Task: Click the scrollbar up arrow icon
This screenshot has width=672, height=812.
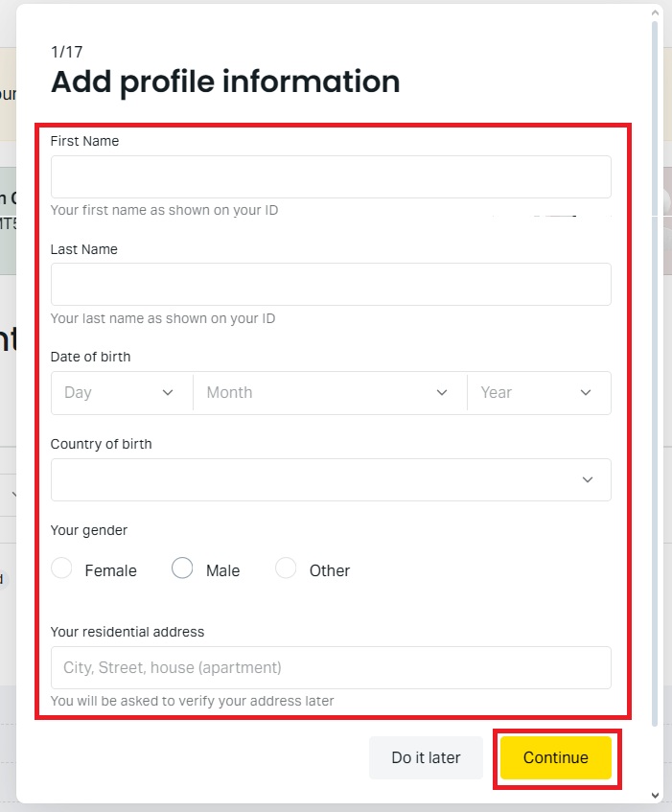Action: pyautogui.click(x=657, y=12)
